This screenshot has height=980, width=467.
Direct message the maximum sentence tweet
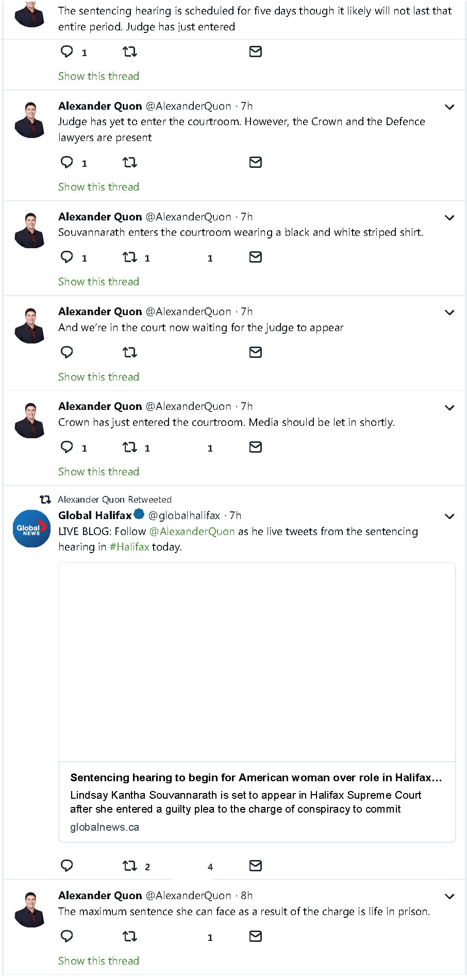point(255,936)
